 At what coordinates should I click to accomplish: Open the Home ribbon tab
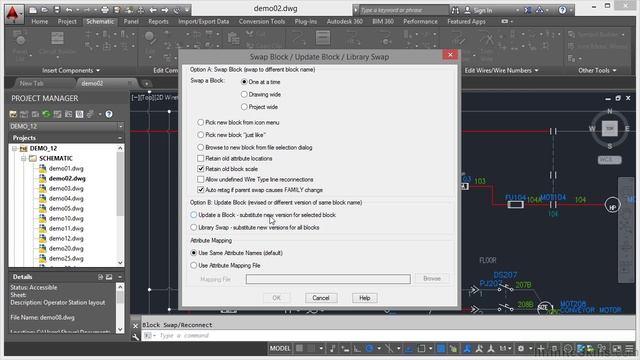pos(40,22)
